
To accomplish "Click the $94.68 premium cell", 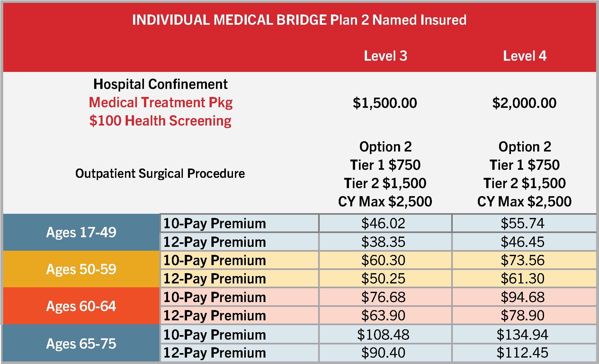I will tap(523, 297).
